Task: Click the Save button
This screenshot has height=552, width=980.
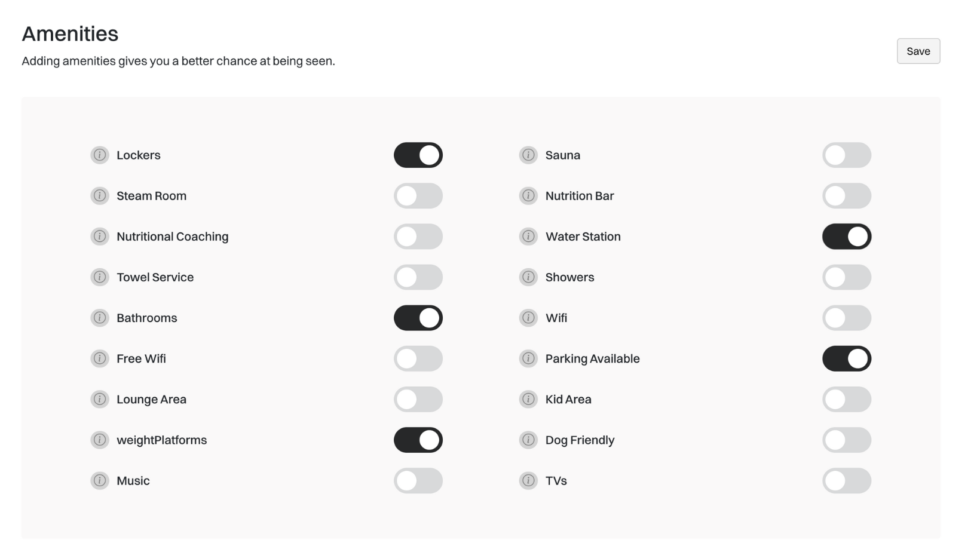Action: click(x=918, y=51)
